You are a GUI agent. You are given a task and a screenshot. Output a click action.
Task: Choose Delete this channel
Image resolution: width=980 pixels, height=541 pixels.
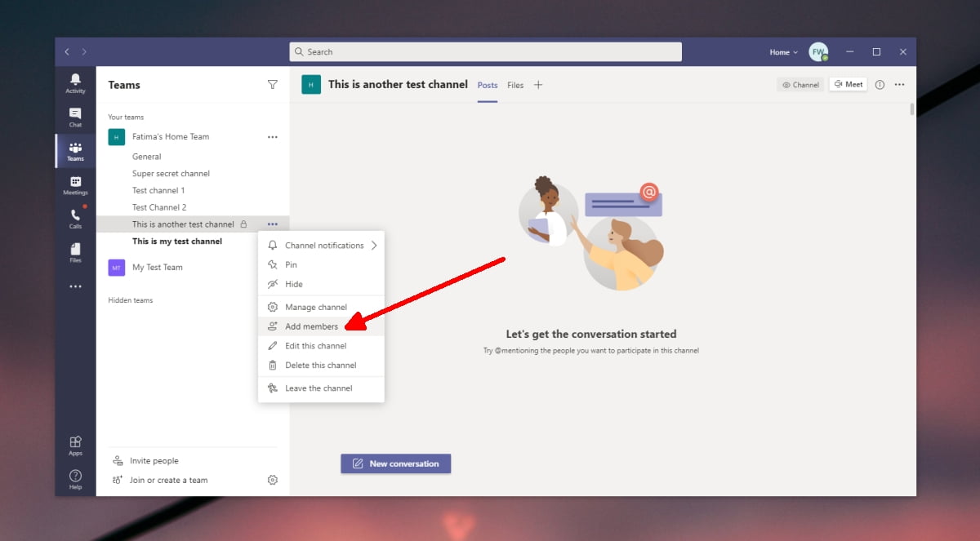tap(321, 366)
